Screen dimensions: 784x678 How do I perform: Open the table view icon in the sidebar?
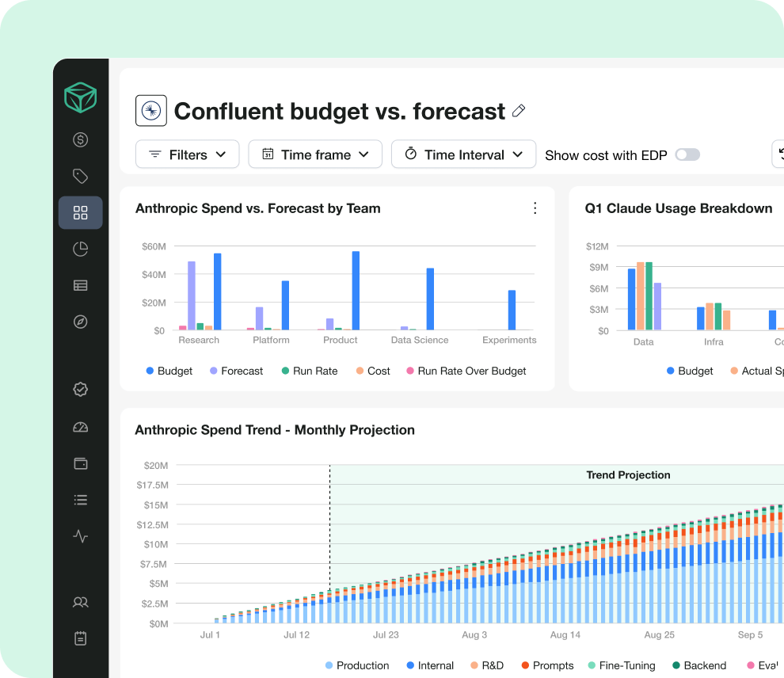[80, 285]
